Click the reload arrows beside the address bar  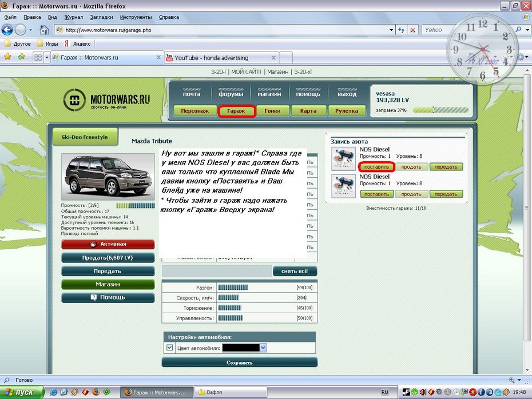402,30
